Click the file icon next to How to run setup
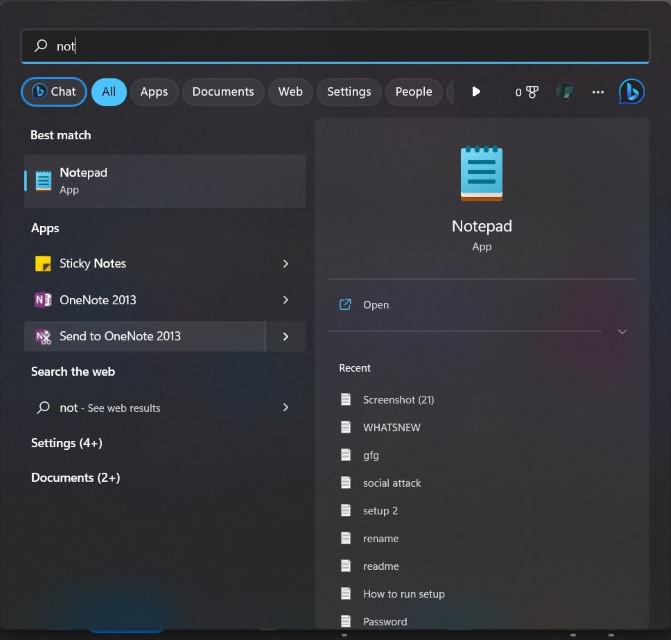Screen dimensions: 671x640 click(345, 593)
